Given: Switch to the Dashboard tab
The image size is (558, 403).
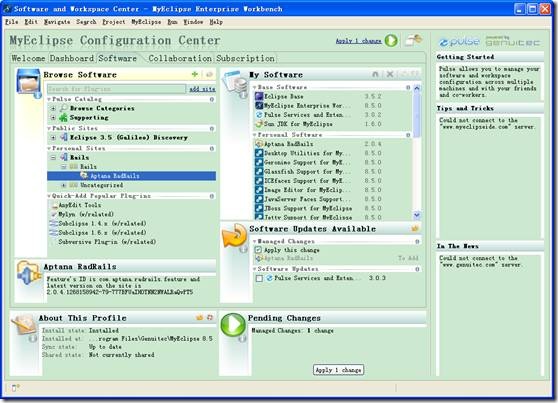Looking at the screenshot, I should coord(72,58).
